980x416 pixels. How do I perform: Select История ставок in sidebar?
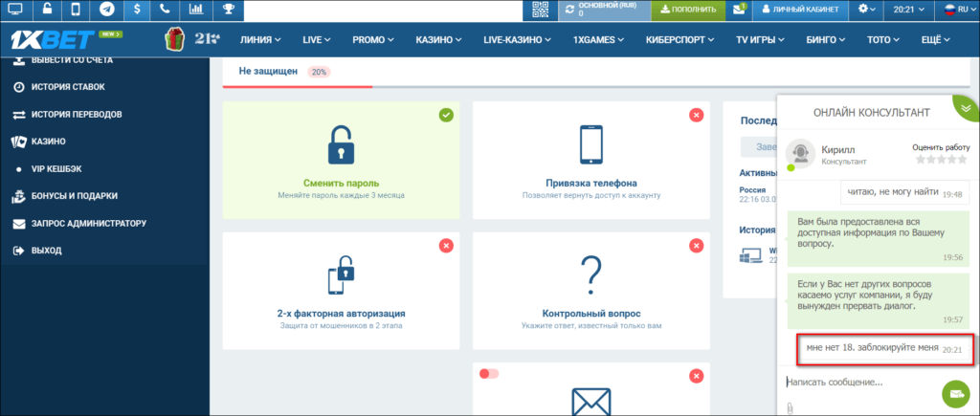[x=67, y=87]
